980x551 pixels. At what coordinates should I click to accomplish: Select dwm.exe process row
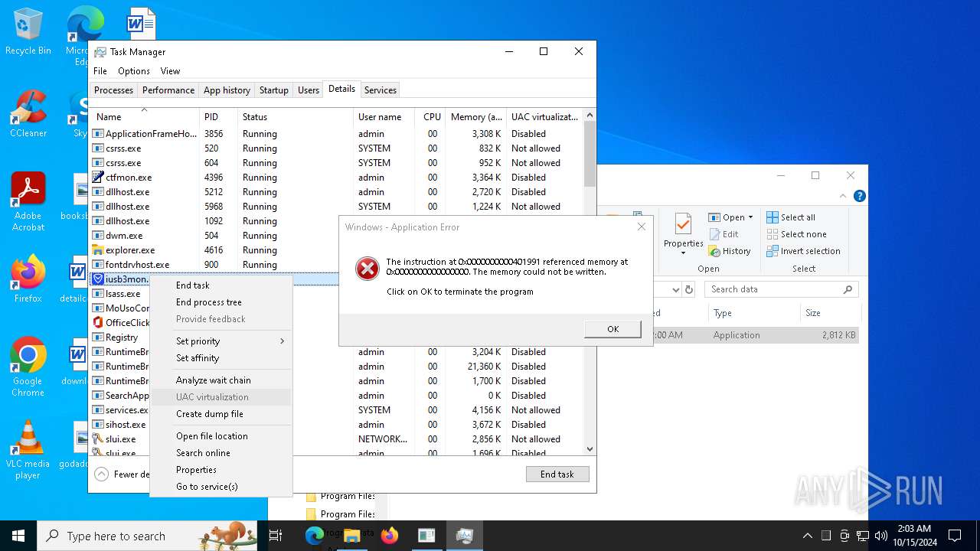pos(335,236)
